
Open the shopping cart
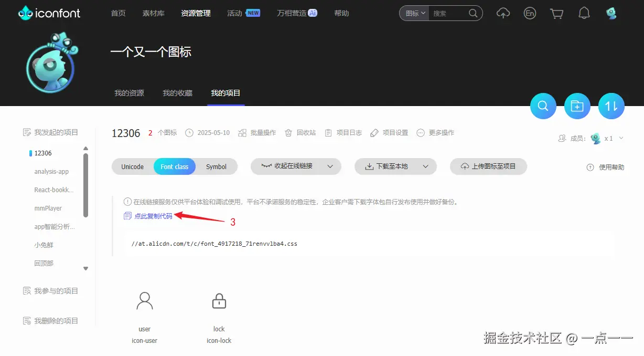point(556,13)
